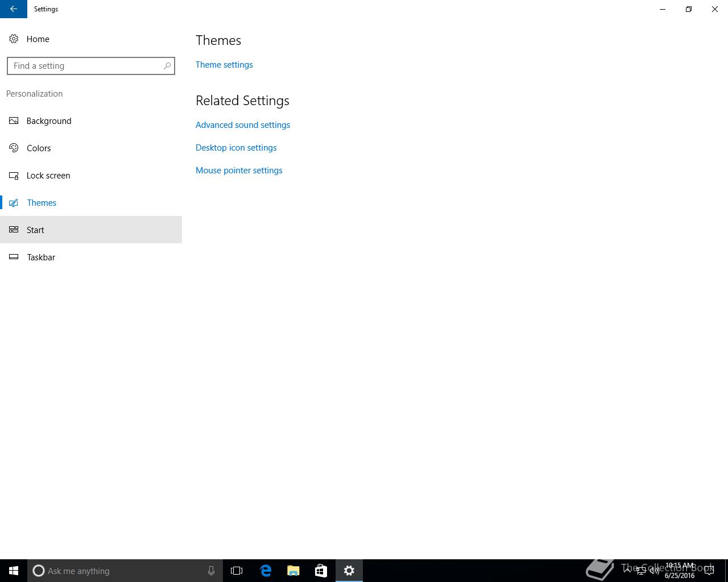Open File Explorer from the taskbar
728x582 pixels.
coord(293,571)
